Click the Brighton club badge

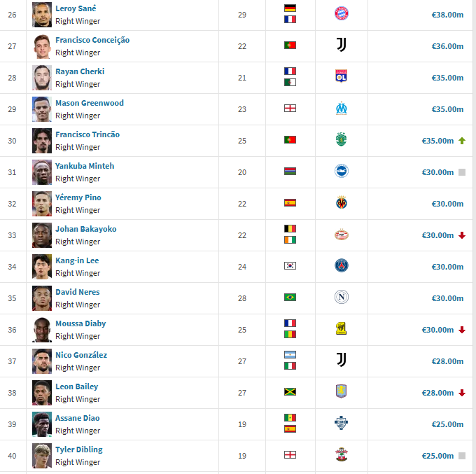click(341, 171)
